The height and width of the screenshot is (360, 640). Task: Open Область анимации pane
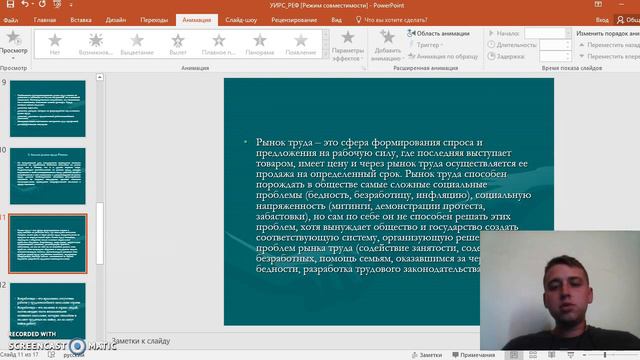pyautogui.click(x=438, y=33)
